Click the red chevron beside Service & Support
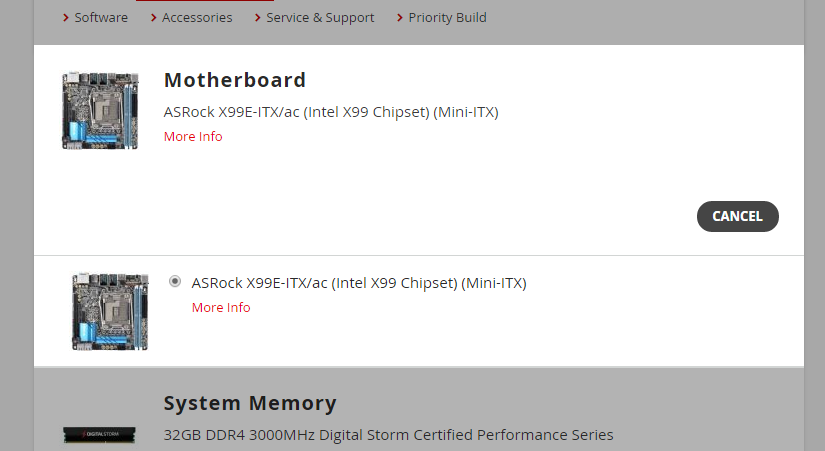The height and width of the screenshot is (451, 825). (257, 18)
